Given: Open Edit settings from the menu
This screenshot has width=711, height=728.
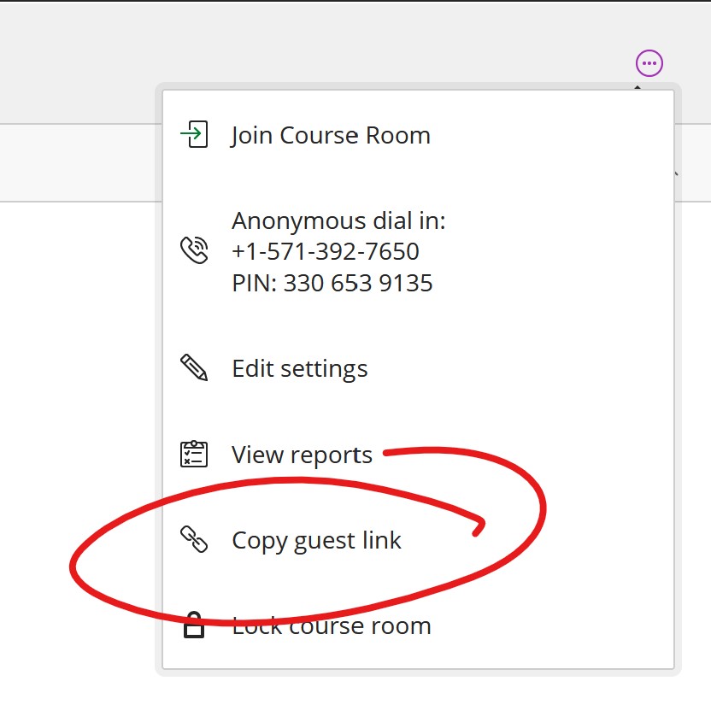Looking at the screenshot, I should click(x=299, y=367).
